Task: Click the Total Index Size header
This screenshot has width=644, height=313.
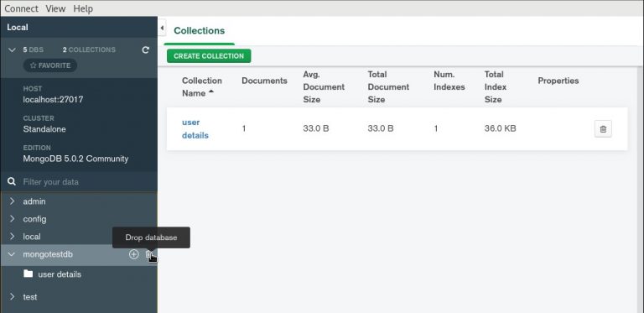Action: coord(496,86)
